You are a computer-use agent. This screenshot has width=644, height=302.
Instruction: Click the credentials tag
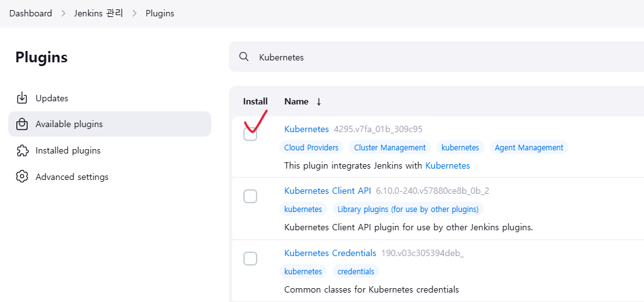point(356,271)
